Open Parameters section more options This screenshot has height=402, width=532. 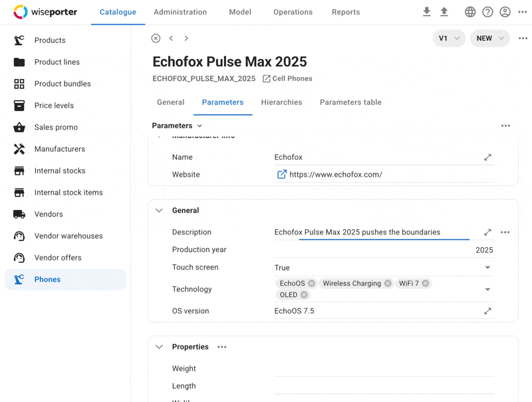pos(505,126)
